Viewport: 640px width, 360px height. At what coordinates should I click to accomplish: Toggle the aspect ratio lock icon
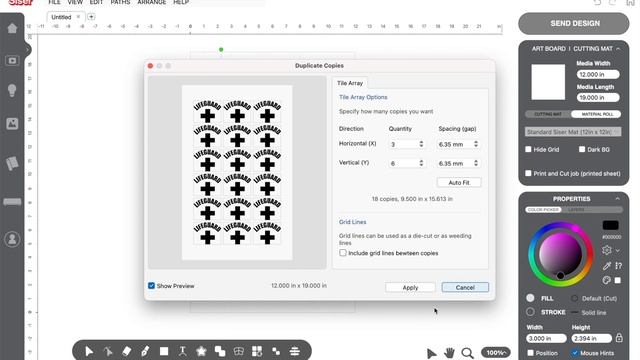point(619,338)
